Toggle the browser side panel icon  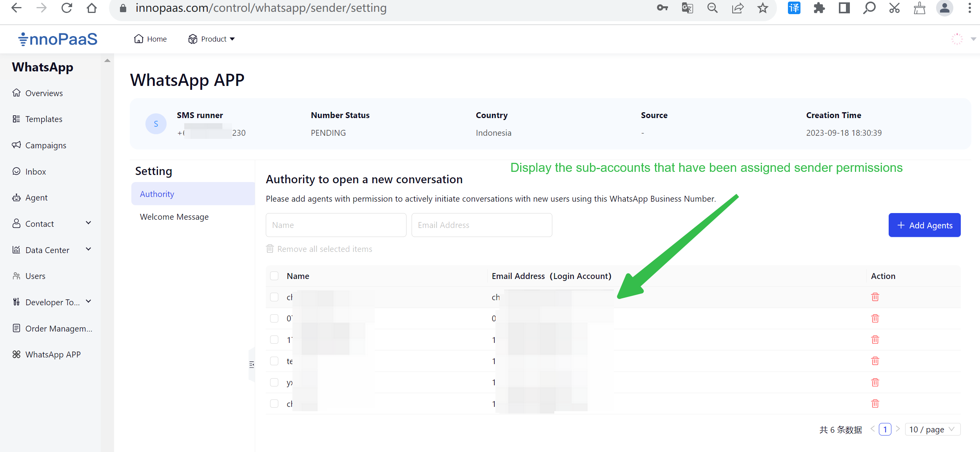coord(844,8)
